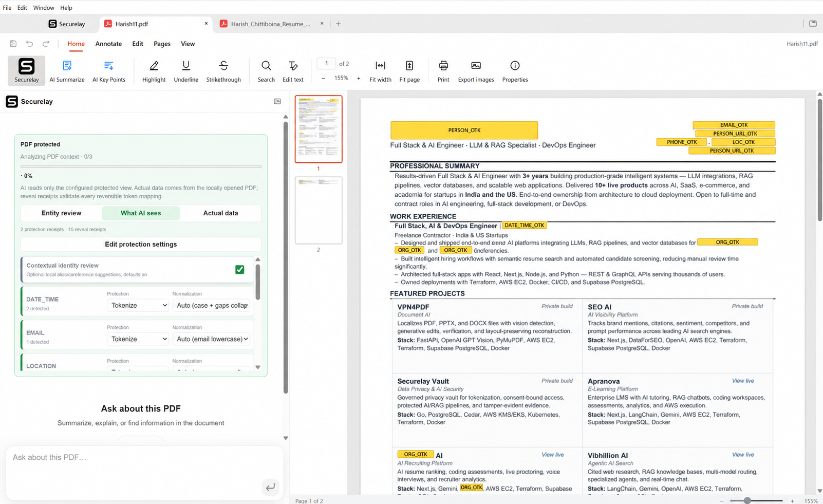Open the View live link for Vibhillion AI
Screen dimensions: 823x504
pos(743,455)
